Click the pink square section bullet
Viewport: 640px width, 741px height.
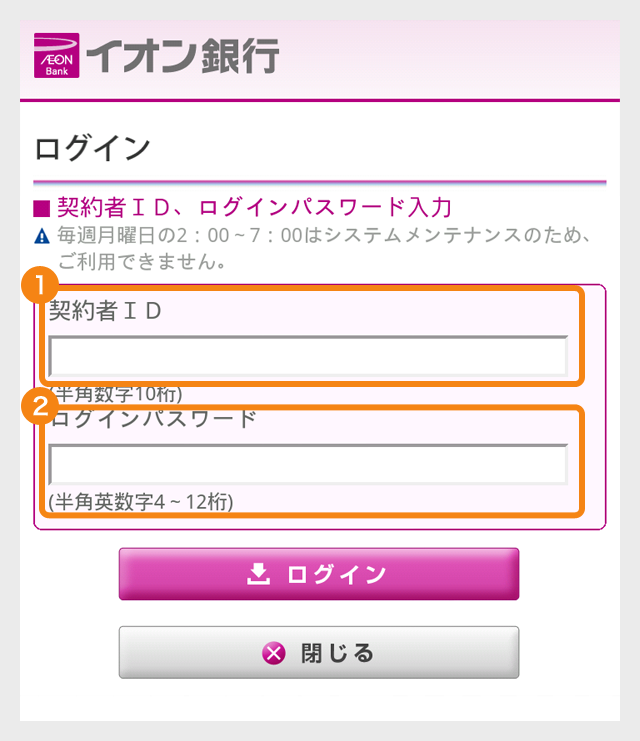(42, 208)
